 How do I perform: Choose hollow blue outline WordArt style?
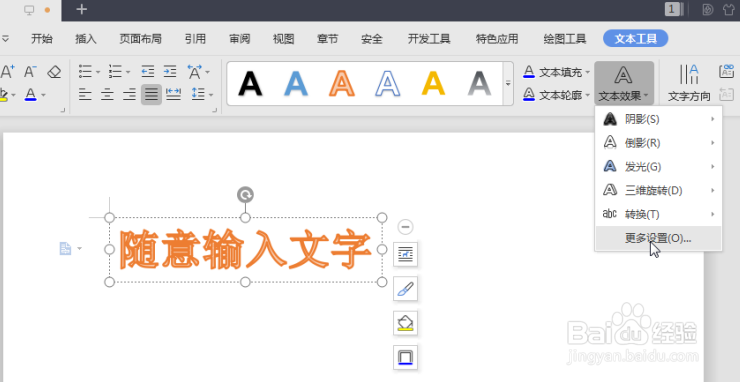pos(387,84)
